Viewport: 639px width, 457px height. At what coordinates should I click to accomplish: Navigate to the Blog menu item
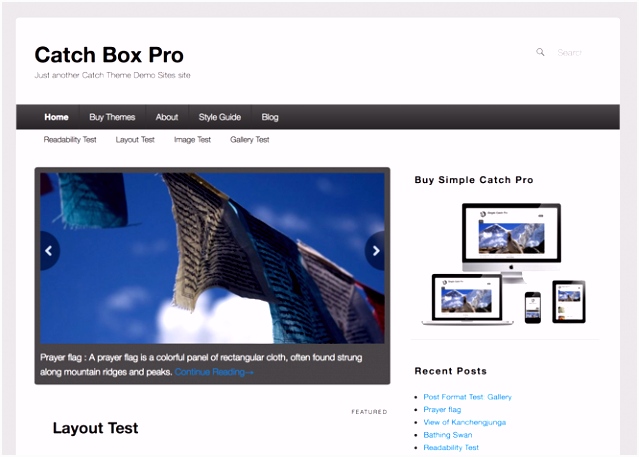[270, 117]
